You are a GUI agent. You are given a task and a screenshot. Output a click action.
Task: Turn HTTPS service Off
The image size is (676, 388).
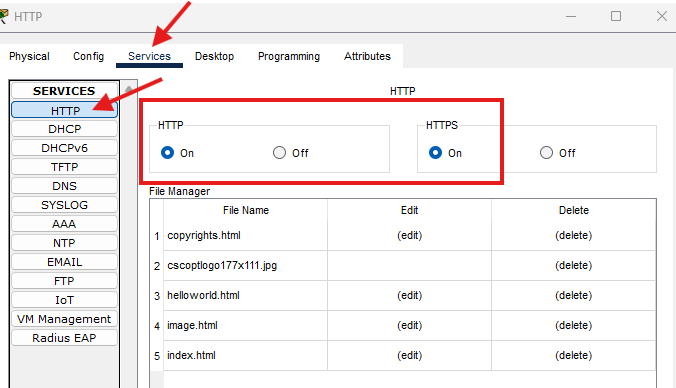coord(546,153)
